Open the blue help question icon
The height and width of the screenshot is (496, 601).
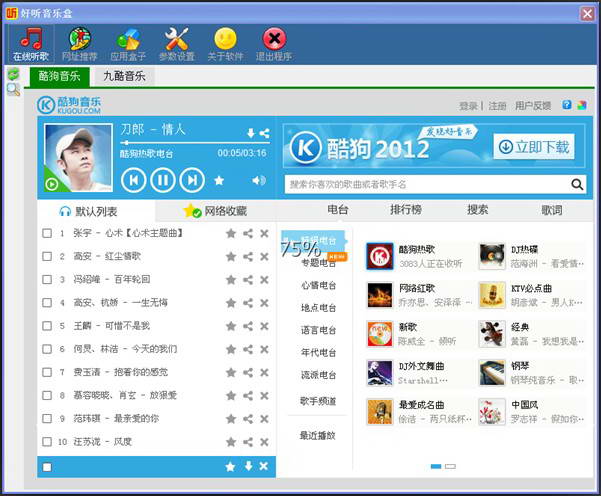click(x=567, y=105)
